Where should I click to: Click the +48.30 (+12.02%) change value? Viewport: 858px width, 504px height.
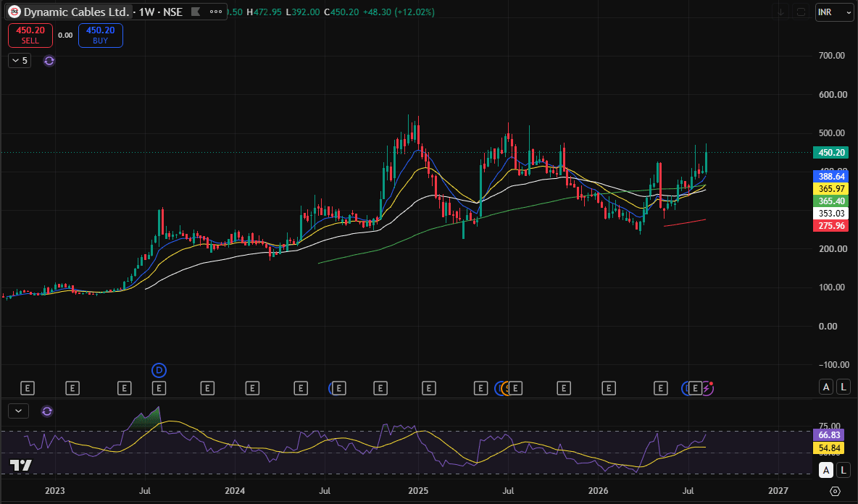pyautogui.click(x=398, y=12)
